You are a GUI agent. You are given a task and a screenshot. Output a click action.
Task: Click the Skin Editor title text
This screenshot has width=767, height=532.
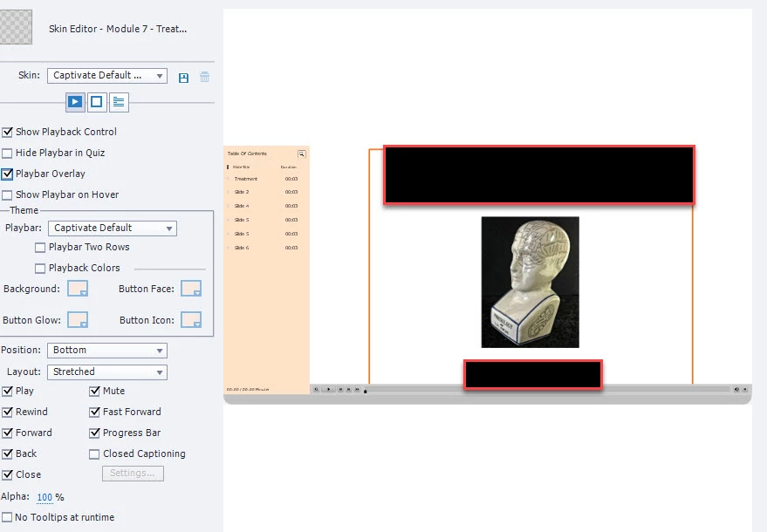[x=118, y=29]
